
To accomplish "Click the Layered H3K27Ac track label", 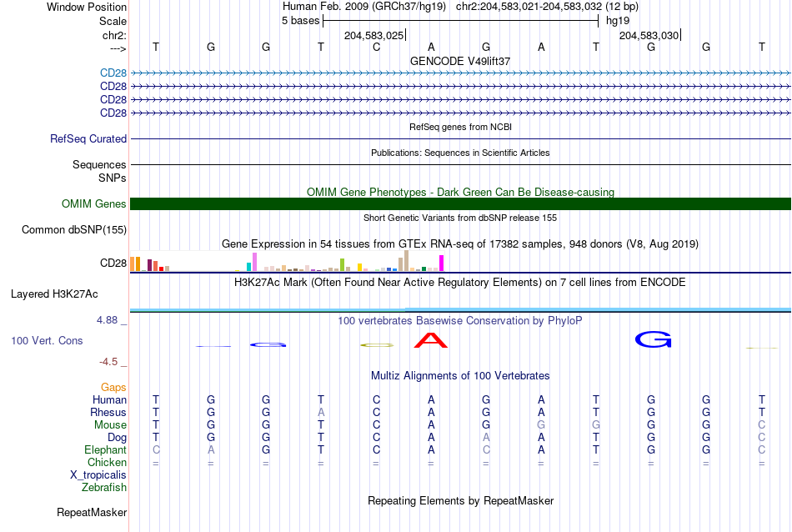I will [x=54, y=294].
